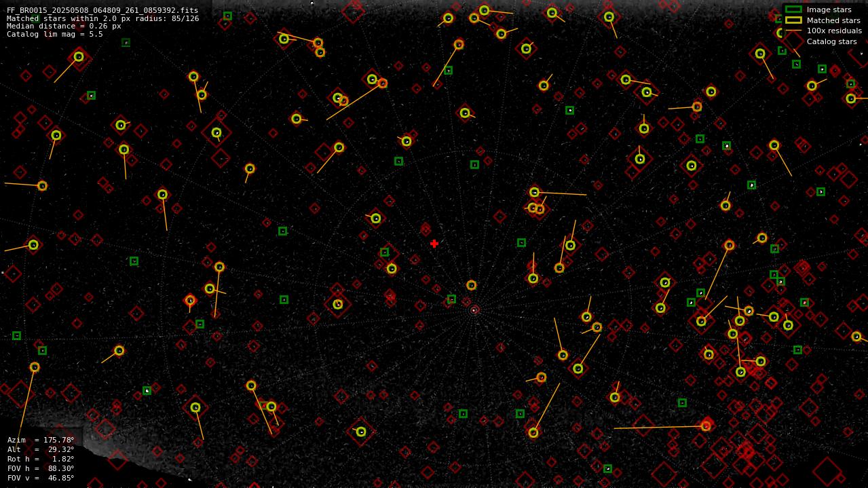Click the '100x residuals' legend label

pos(834,31)
